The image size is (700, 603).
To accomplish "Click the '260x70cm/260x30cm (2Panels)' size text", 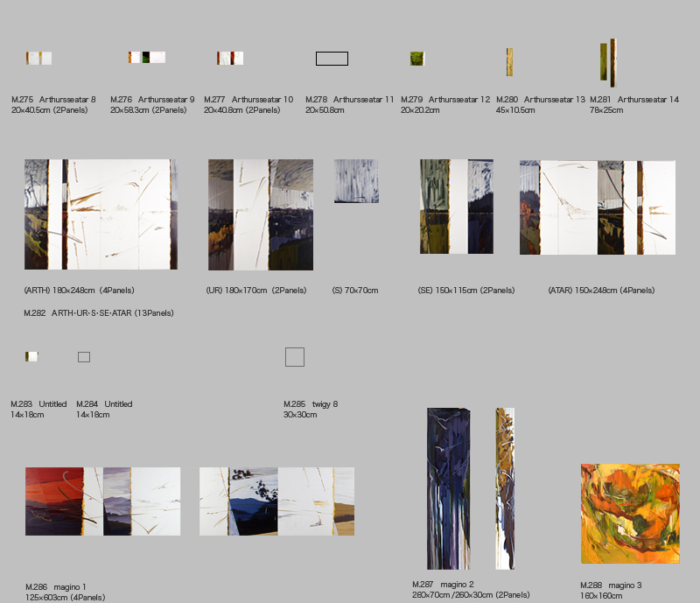I will pos(471,595).
